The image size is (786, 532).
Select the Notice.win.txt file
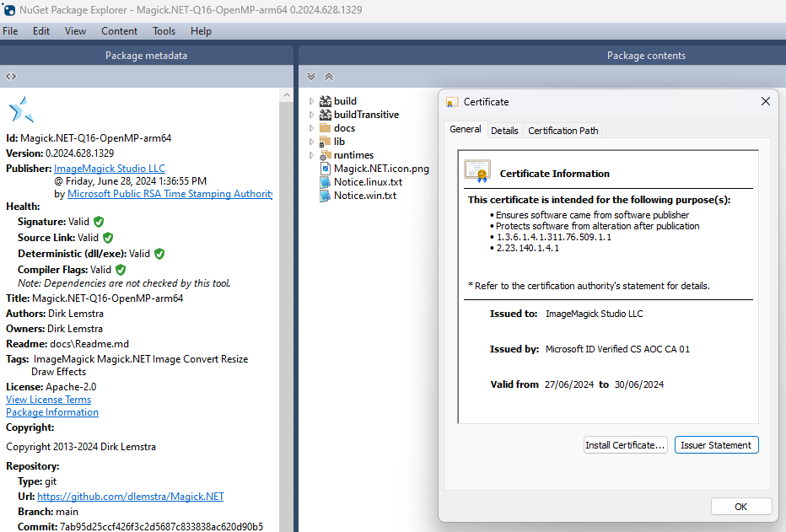[x=364, y=196]
